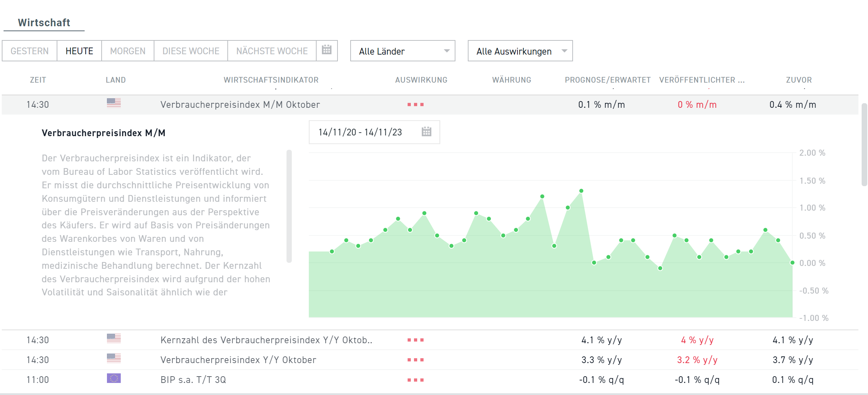868x395 pixels.
Task: Click calendar icon in date range field
Action: click(x=426, y=132)
